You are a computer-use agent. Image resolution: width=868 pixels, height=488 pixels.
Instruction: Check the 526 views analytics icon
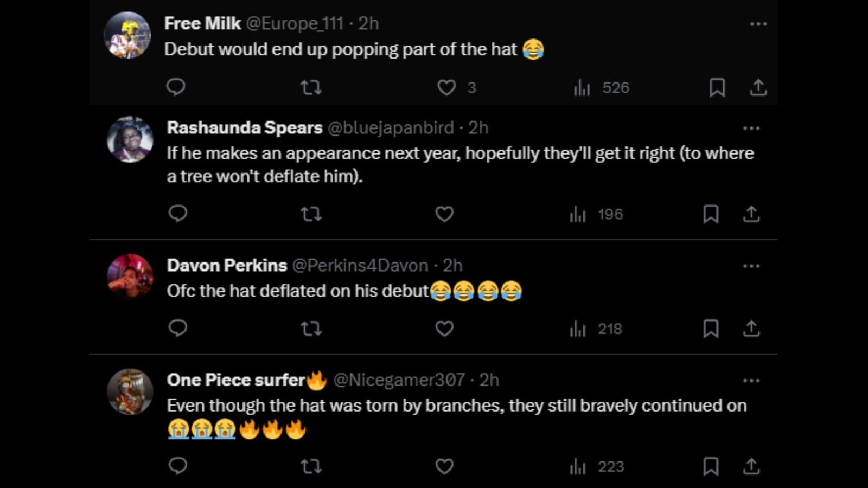(x=581, y=87)
